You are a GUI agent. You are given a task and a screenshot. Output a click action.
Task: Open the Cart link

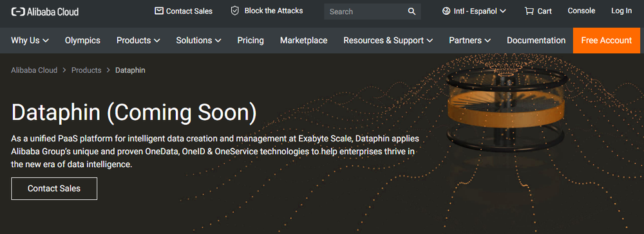(x=538, y=11)
